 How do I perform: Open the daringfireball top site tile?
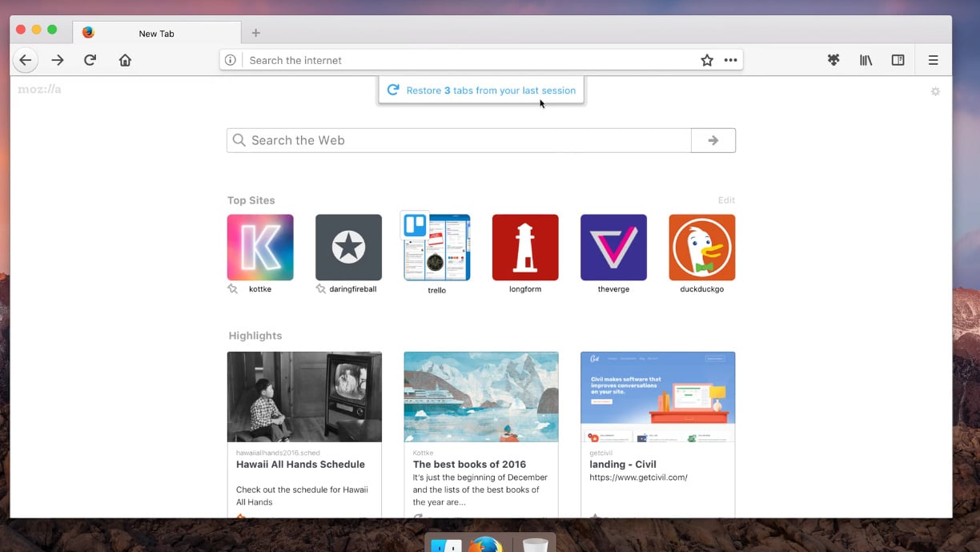point(348,248)
